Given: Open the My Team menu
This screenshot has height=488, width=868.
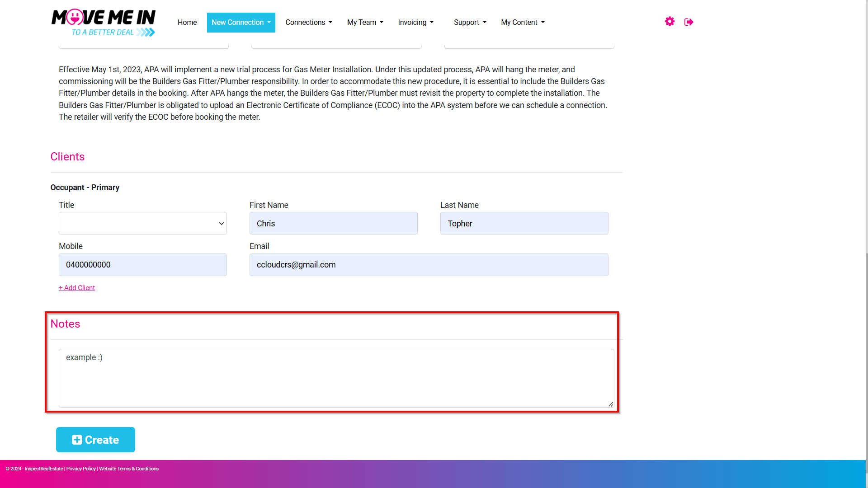Looking at the screenshot, I should coord(365,23).
